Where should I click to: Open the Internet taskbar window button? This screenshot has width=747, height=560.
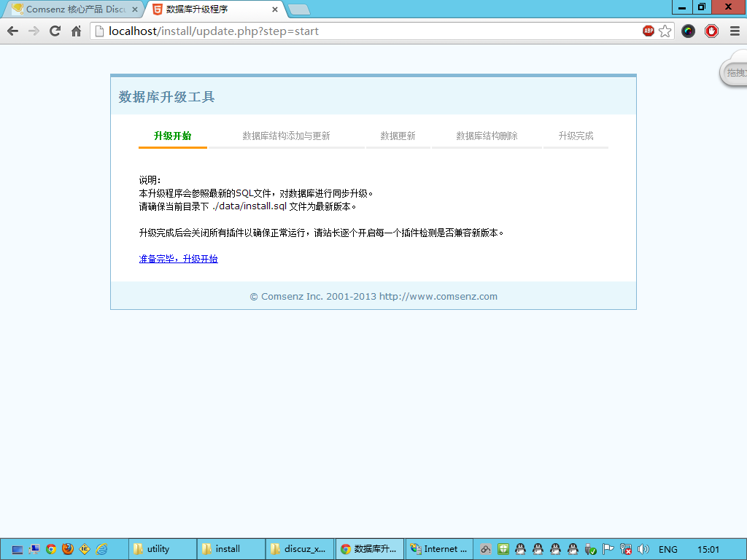click(x=439, y=549)
